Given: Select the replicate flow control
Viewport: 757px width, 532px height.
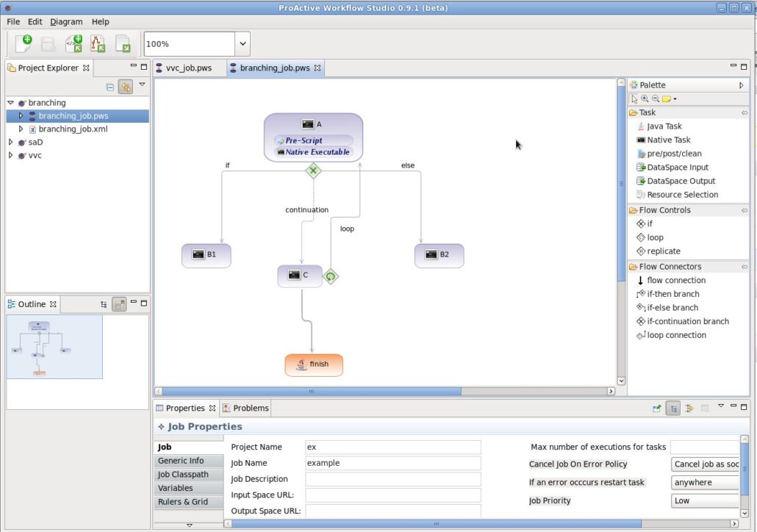Looking at the screenshot, I should point(664,251).
